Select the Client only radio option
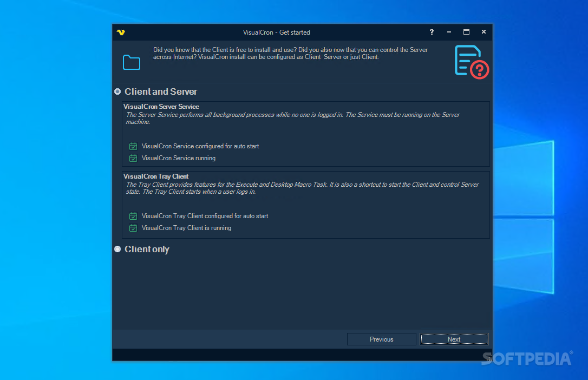Viewport: 588px width, 380px height. click(117, 249)
